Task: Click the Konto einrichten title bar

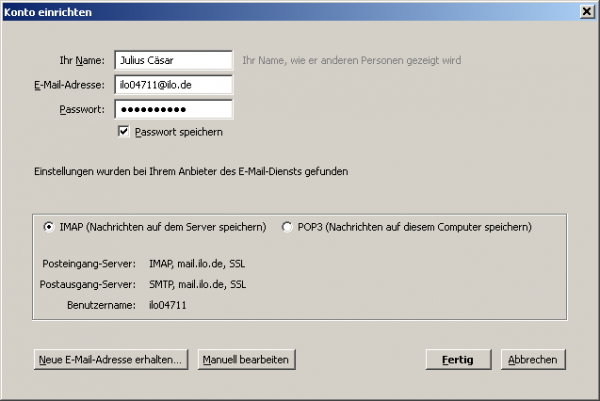Action: (291, 12)
